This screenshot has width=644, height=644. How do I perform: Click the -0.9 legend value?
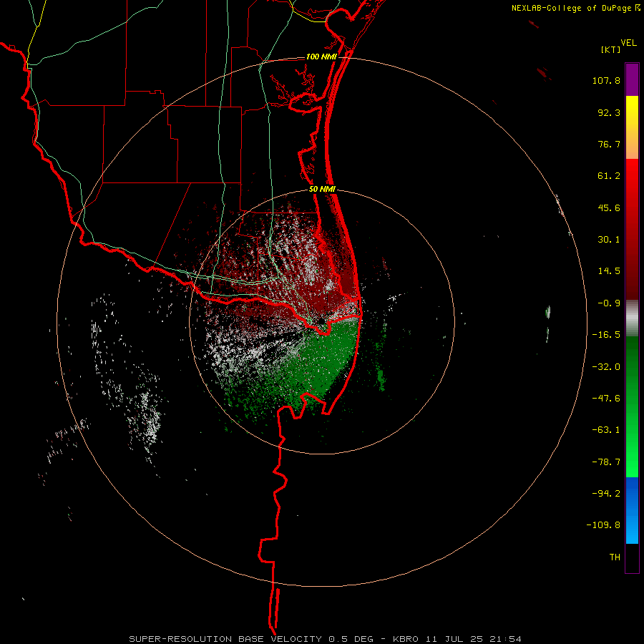609,303
